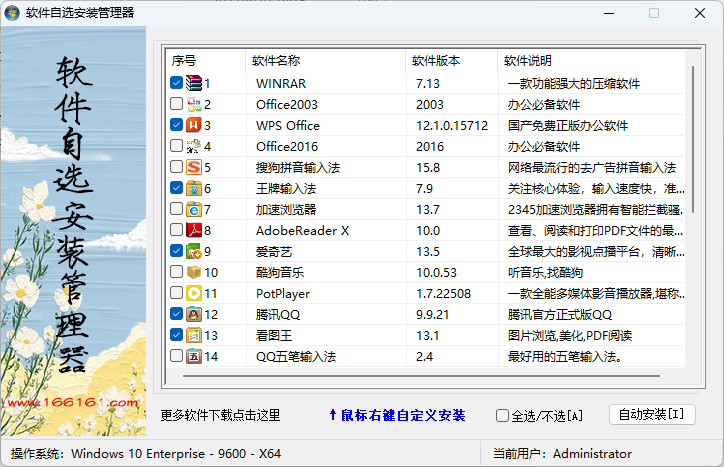Click the Office2016 icon in row 4
The height and width of the screenshot is (467, 724).
[x=194, y=146]
